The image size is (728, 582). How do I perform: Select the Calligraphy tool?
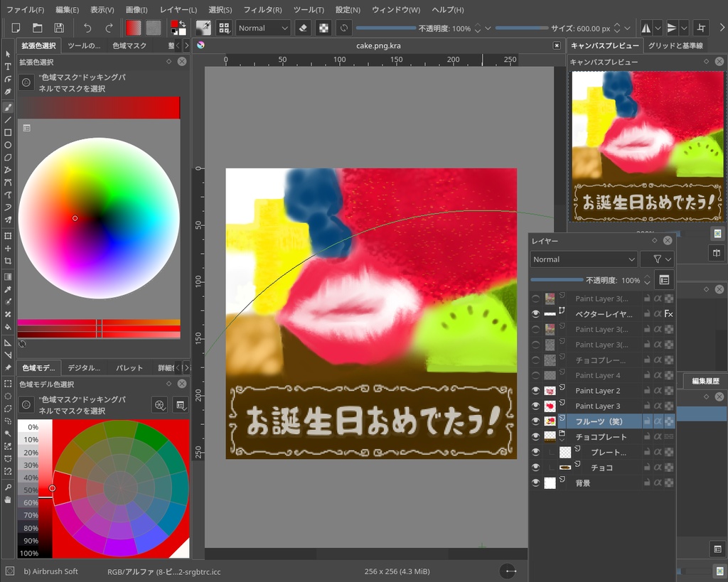pos(7,92)
